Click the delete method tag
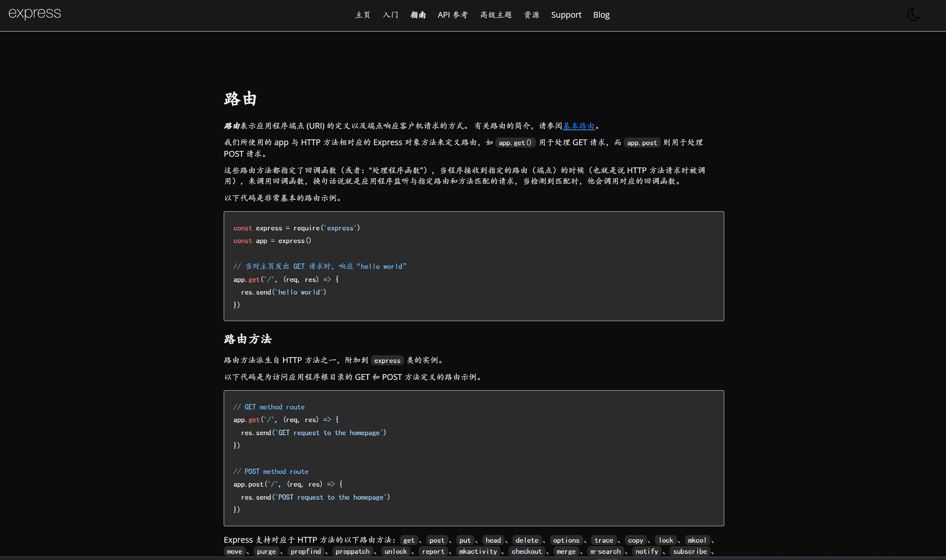 [x=527, y=540]
